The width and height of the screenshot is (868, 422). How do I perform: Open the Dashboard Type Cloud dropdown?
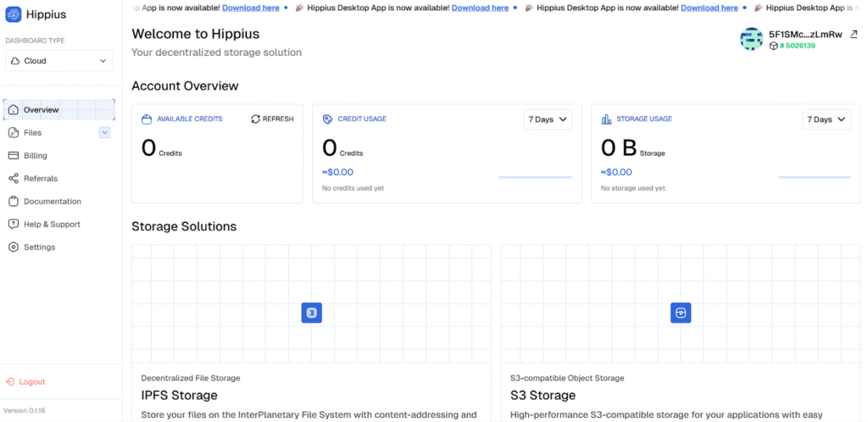click(58, 61)
